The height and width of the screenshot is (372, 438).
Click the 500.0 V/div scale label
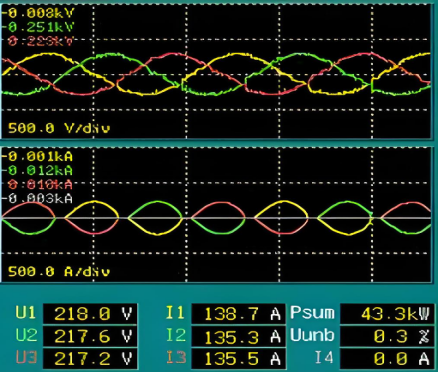tap(59, 128)
